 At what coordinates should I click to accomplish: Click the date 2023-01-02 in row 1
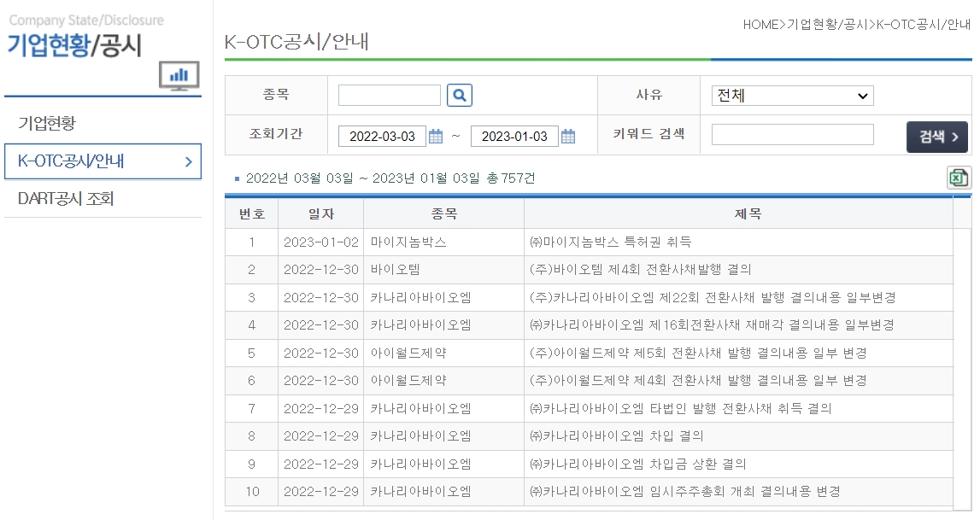click(321, 242)
